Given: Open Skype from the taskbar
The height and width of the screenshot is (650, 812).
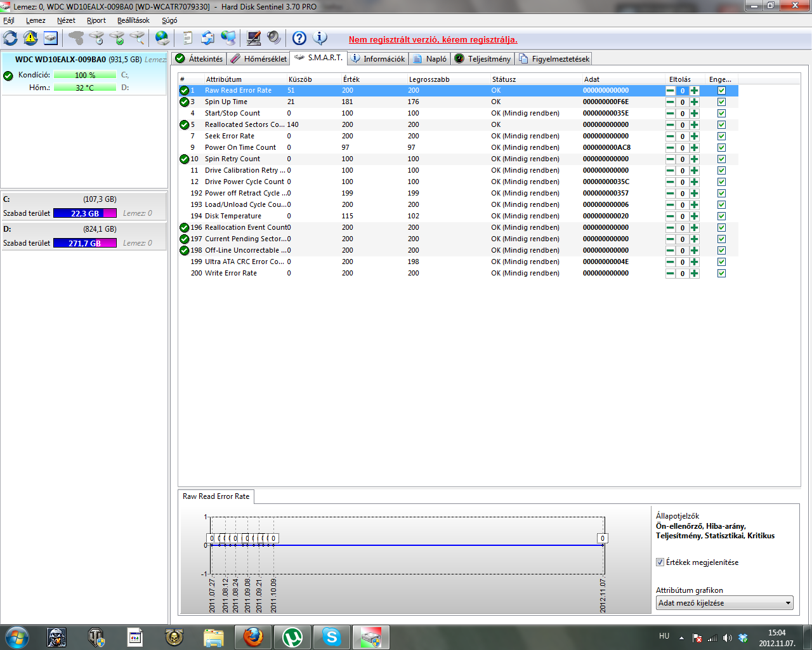Looking at the screenshot, I should [332, 637].
